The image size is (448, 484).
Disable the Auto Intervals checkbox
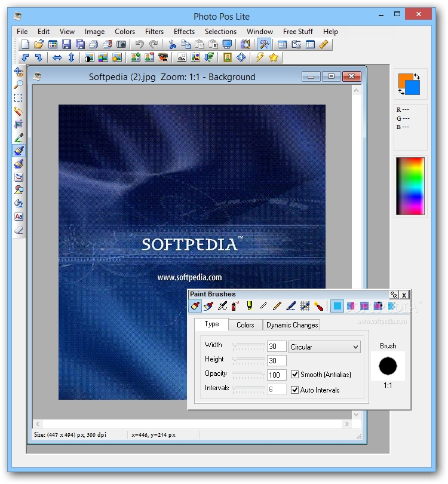tap(295, 390)
